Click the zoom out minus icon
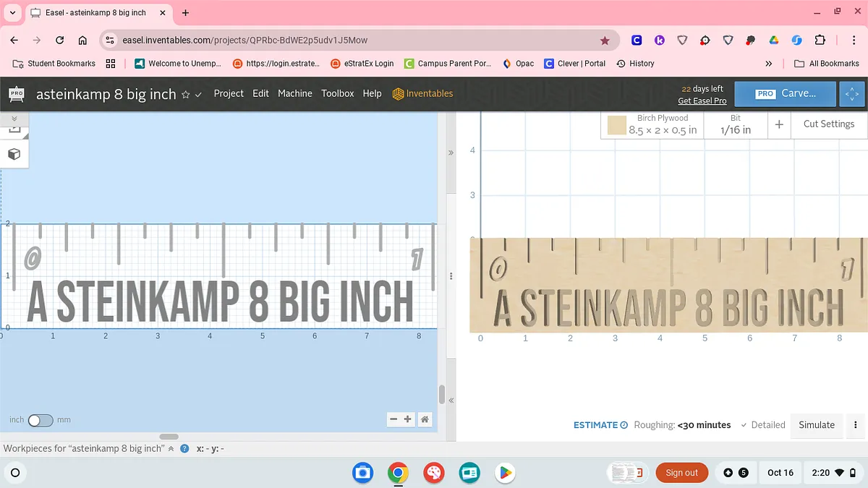868x488 pixels. (x=393, y=419)
